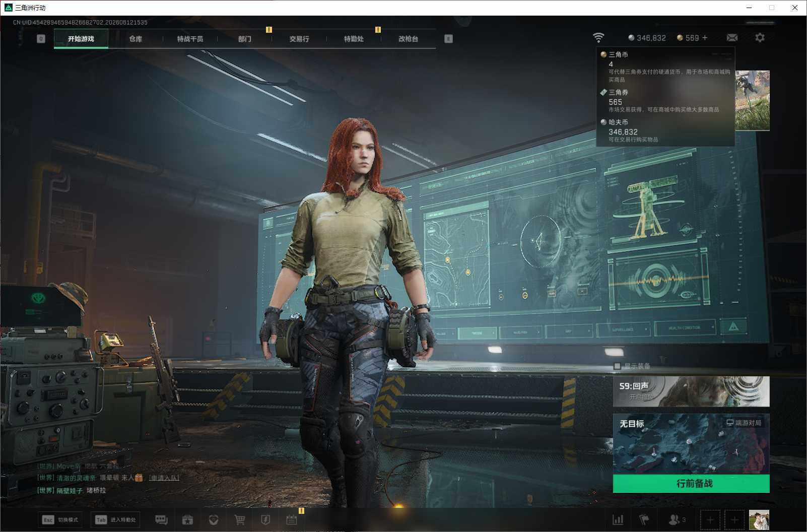
Task: Open the 无目标 map selection card
Action: (691, 444)
